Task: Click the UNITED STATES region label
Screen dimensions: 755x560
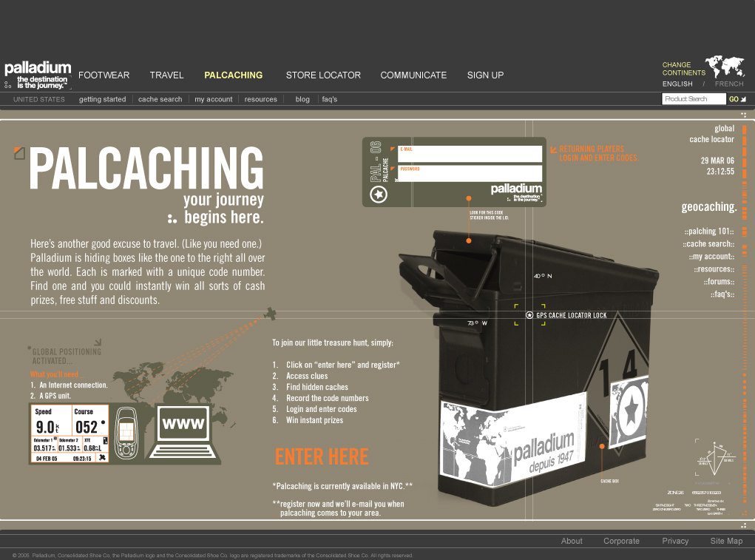Action: [x=39, y=99]
